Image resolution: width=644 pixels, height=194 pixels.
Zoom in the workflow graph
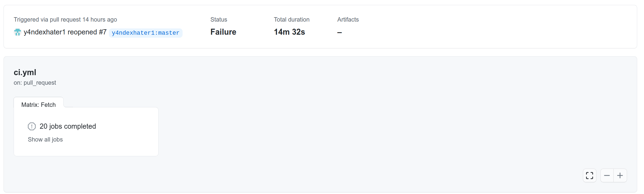pos(620,175)
